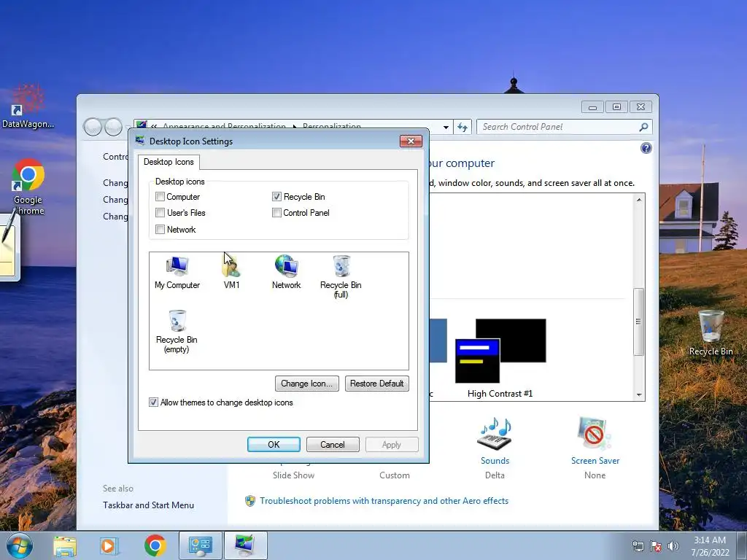Click the Restore Default button

pos(377,384)
